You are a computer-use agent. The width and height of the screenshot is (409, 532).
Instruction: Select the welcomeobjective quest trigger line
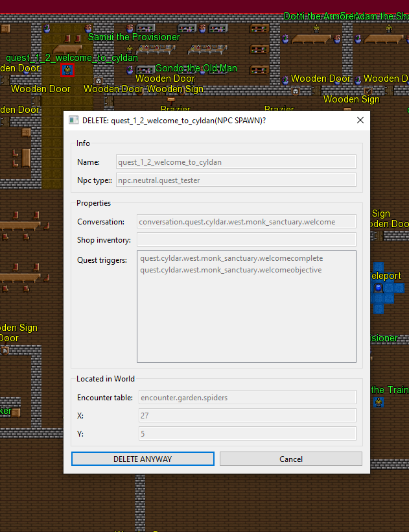click(231, 270)
